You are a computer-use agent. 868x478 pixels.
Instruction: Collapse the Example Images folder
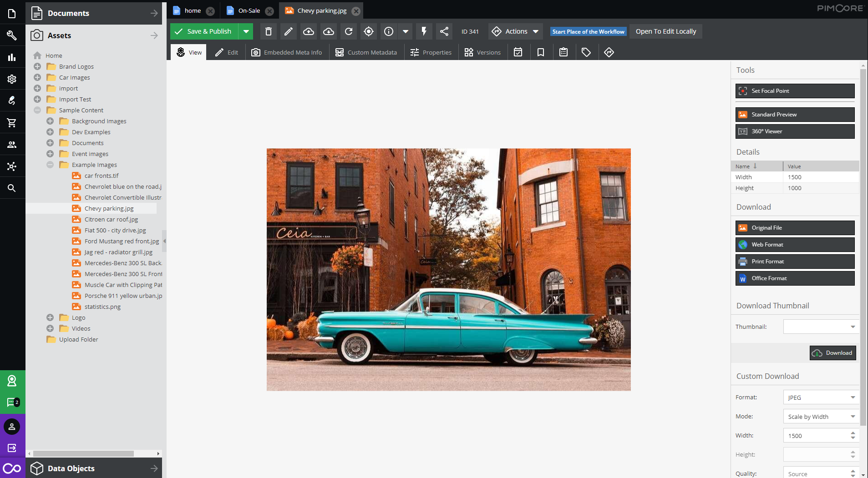coord(50,165)
